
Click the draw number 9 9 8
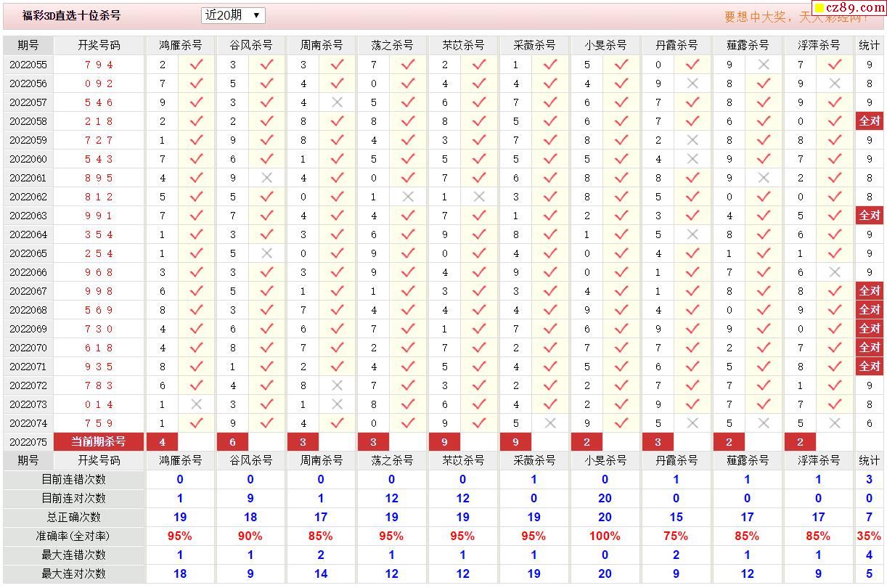point(99,291)
